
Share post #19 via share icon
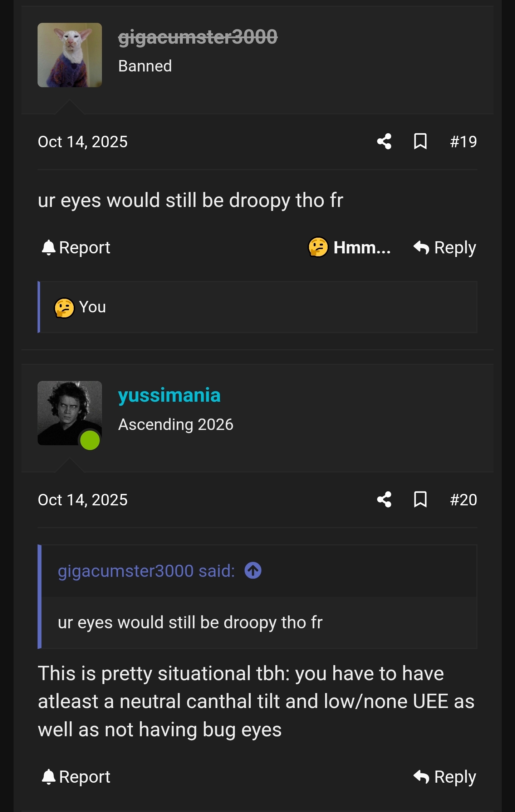(384, 142)
